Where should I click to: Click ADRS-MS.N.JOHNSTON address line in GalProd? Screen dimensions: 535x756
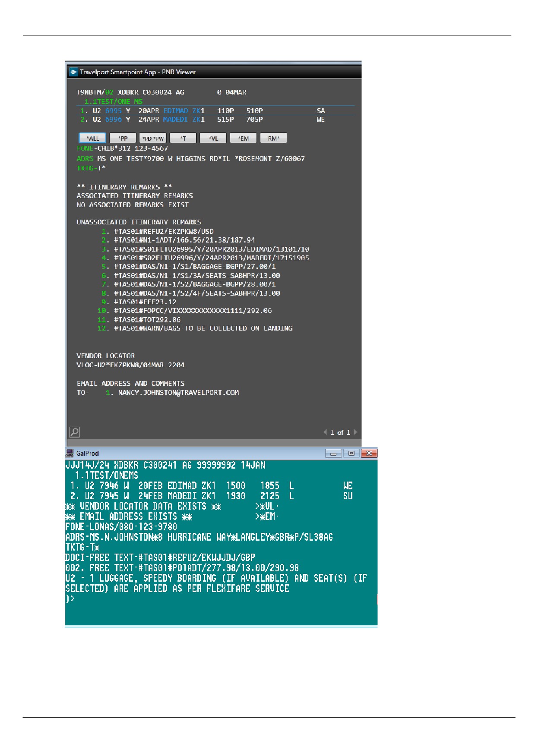[x=199, y=537]
